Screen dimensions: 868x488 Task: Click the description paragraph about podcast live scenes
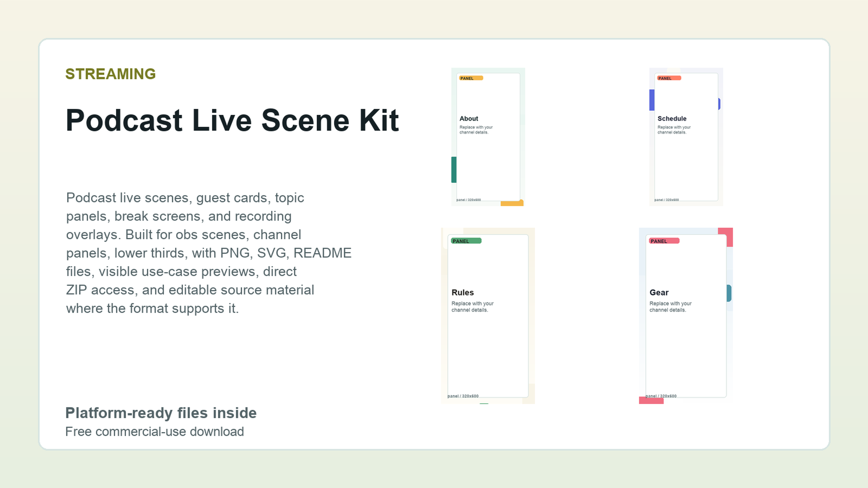point(209,253)
